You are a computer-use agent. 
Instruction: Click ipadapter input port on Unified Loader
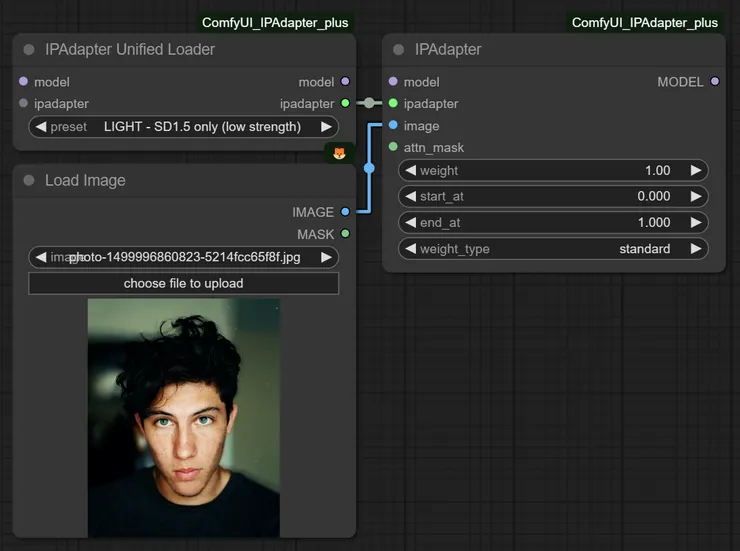[23, 103]
